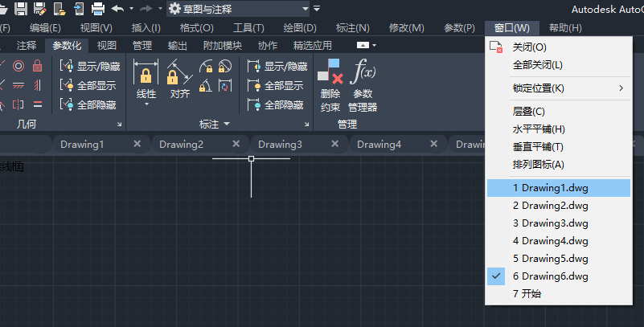The width and height of the screenshot is (644, 327).
Task: Open the 工具(T) menu
Action: click(248, 28)
